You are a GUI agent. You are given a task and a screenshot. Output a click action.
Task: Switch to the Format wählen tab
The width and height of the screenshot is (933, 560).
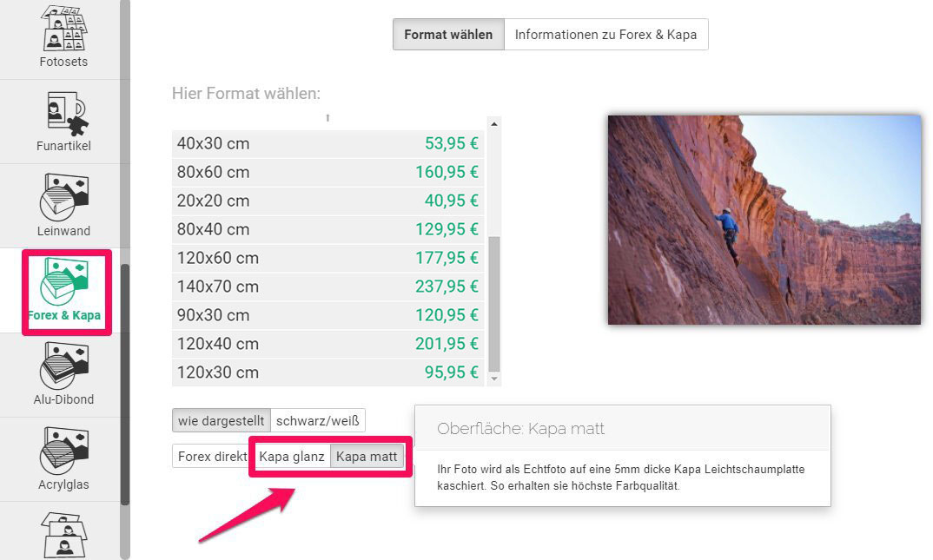click(x=448, y=35)
